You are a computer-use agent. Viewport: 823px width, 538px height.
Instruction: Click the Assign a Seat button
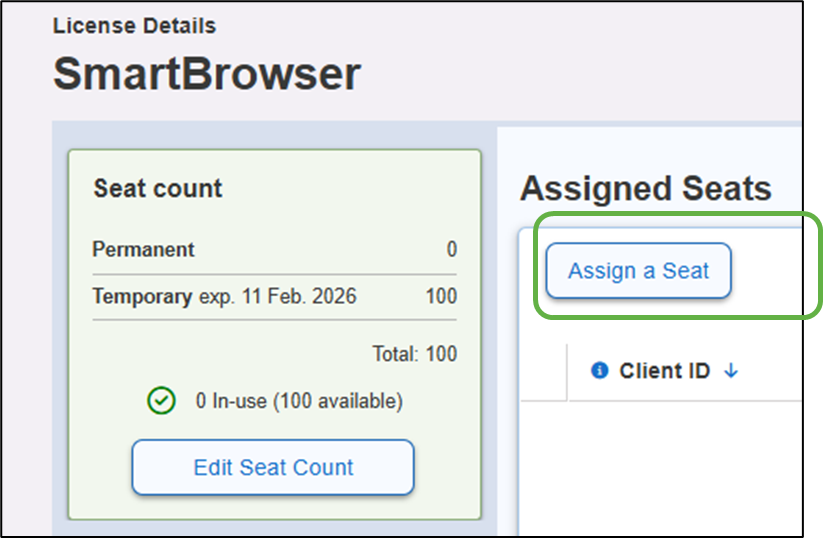638,271
